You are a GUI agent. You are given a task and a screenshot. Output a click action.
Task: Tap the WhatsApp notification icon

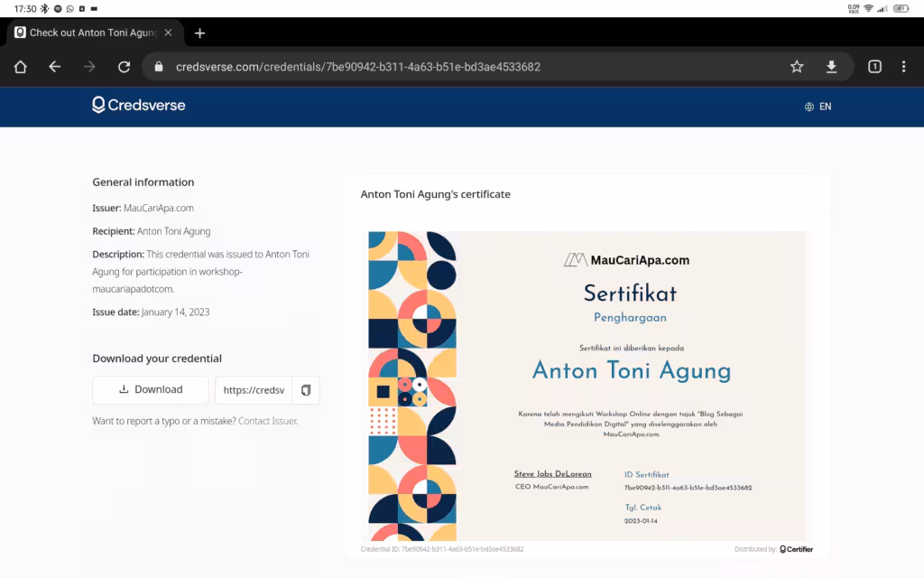click(x=70, y=9)
